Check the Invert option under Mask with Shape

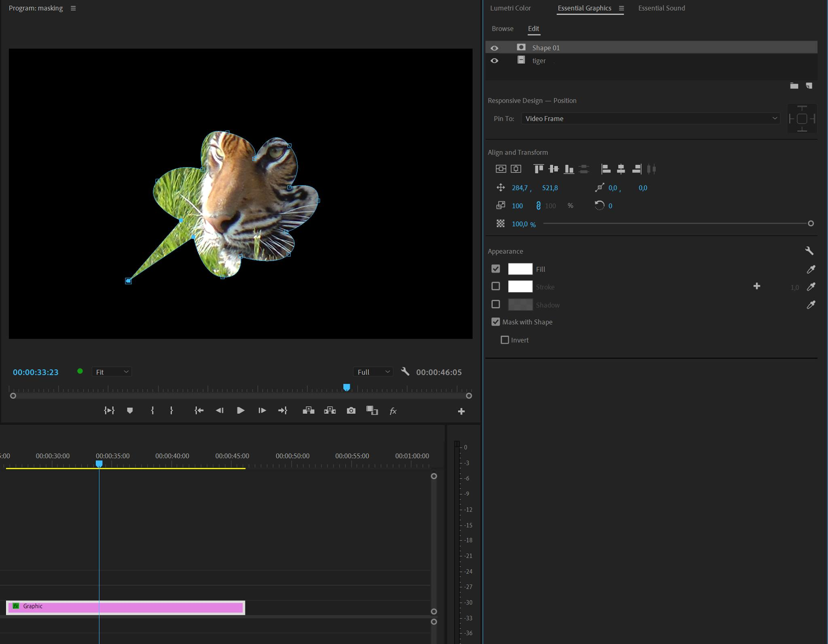505,340
